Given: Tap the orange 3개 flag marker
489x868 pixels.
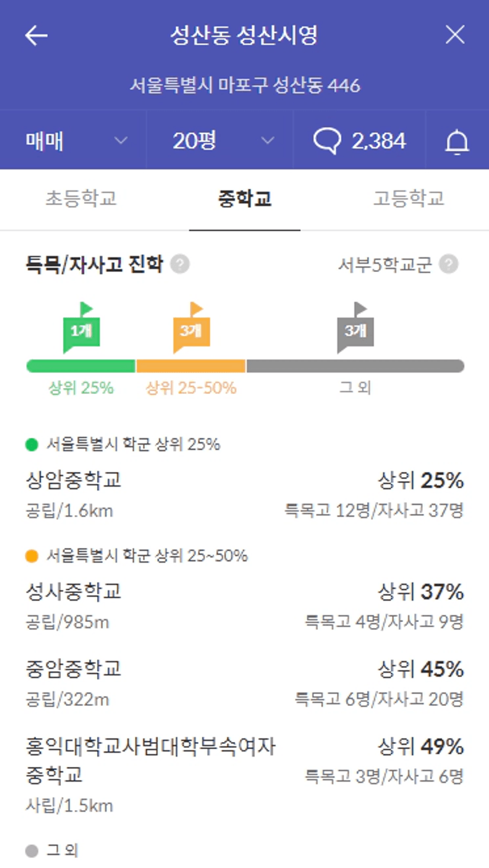Looking at the screenshot, I should (x=191, y=328).
